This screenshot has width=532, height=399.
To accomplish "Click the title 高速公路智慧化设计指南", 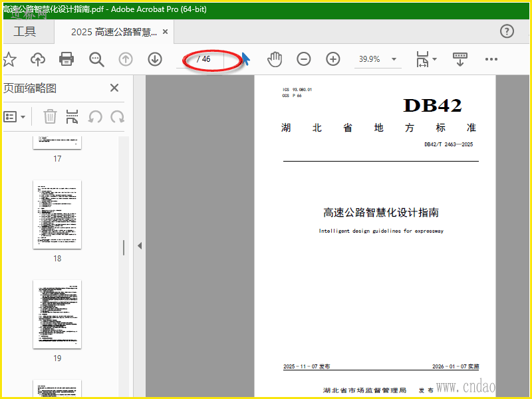I will [380, 213].
